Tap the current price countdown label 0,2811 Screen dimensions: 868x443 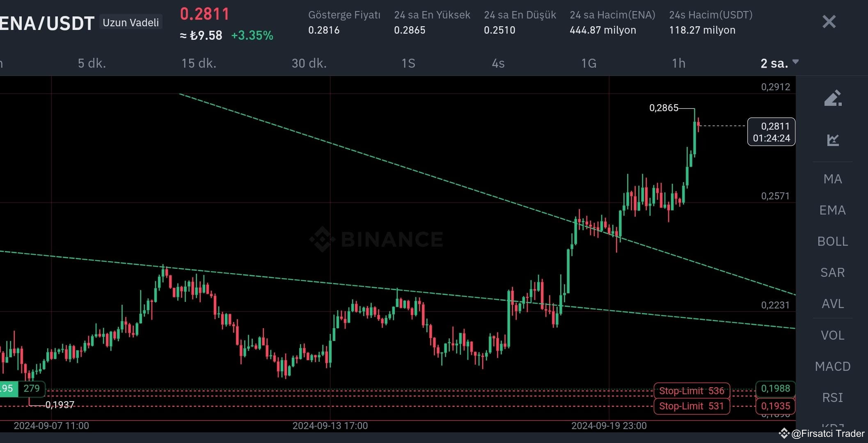pos(771,132)
